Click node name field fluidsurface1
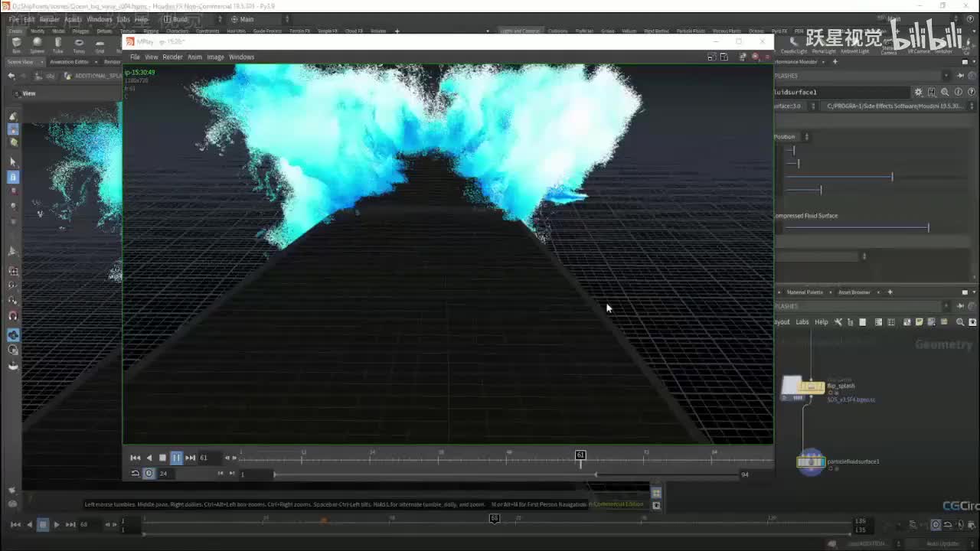 pyautogui.click(x=841, y=92)
